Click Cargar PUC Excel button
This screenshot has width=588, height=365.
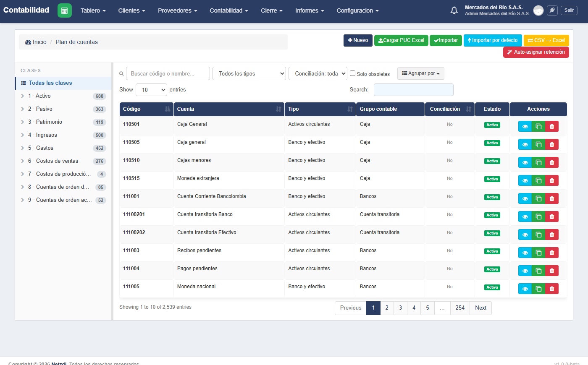[x=401, y=40]
